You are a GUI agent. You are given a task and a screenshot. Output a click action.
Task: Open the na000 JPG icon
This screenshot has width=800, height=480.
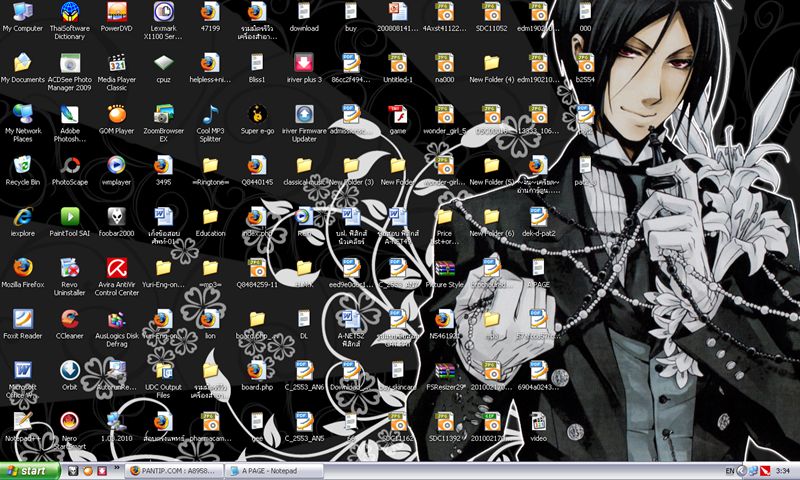click(445, 63)
